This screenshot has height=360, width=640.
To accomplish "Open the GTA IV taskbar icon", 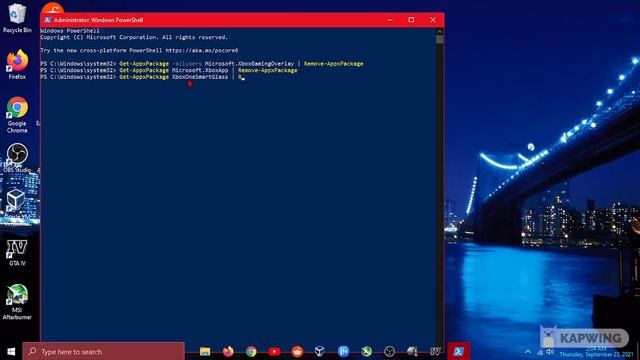I will [435, 351].
